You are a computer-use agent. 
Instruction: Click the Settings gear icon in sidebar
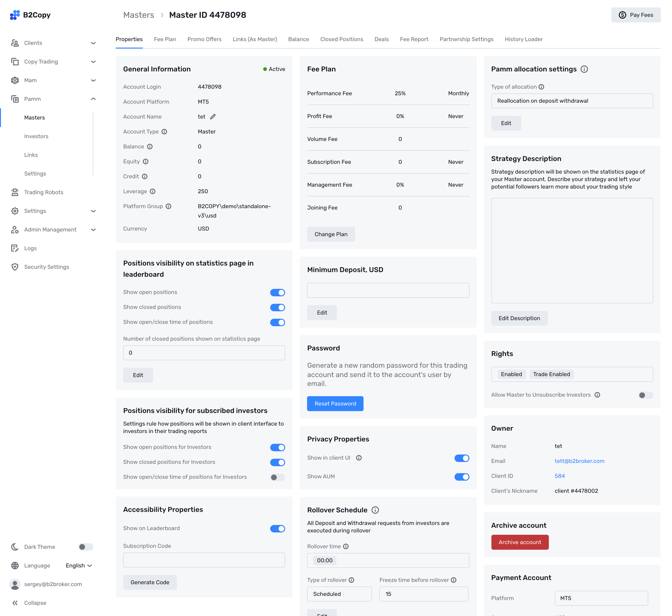15,211
